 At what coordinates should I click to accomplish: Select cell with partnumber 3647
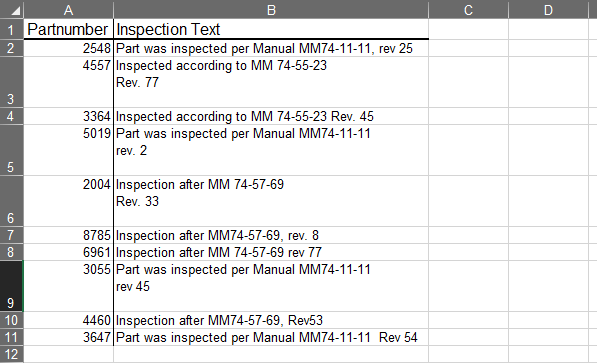[x=69, y=337]
